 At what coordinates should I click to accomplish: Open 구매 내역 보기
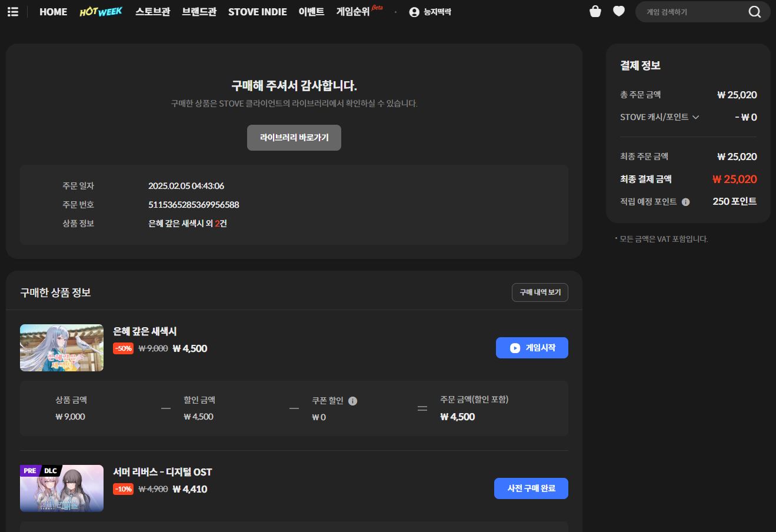(539, 292)
